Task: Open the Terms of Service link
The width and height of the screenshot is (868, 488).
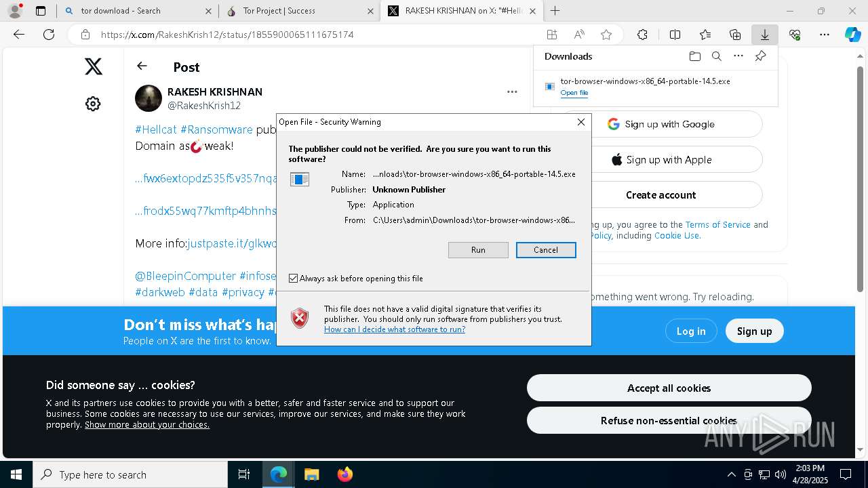Action: [x=718, y=225]
